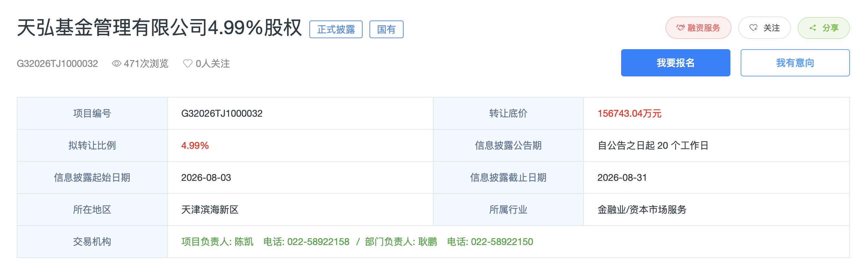Click 项目负责人: 陈凯 contact name

coord(218,242)
